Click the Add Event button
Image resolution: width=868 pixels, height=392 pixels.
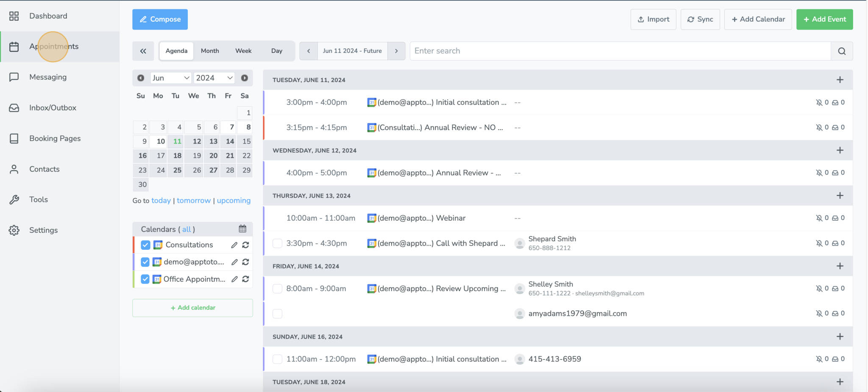pyautogui.click(x=824, y=19)
